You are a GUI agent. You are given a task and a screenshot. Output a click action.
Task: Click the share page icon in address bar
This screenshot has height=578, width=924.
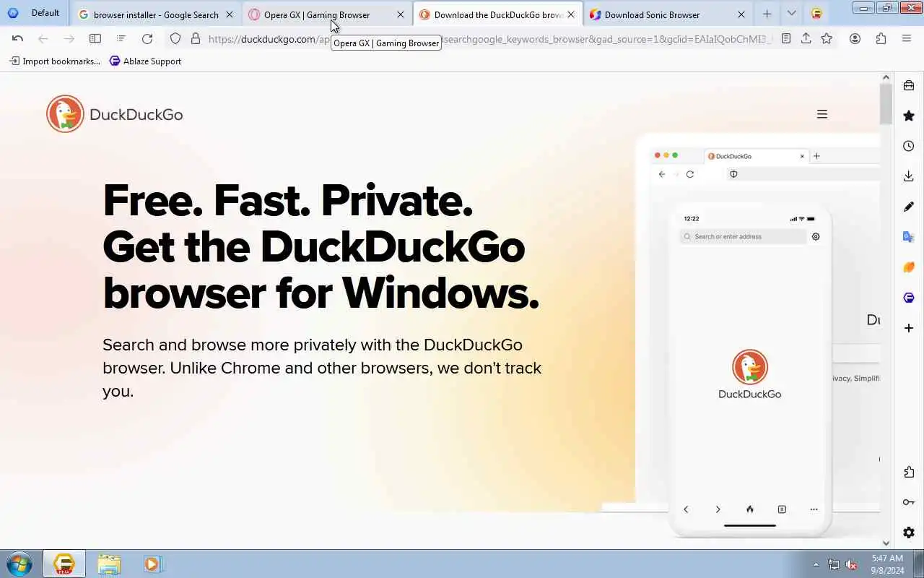click(x=806, y=39)
